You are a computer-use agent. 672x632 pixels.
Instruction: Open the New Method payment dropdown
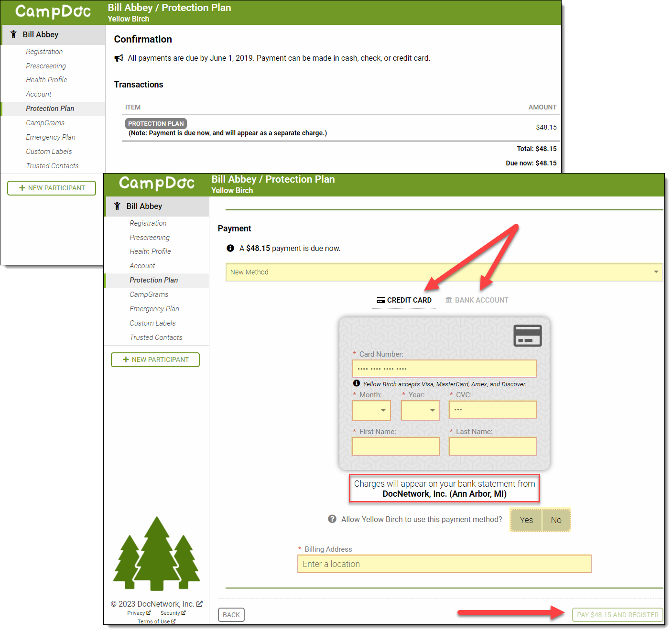click(x=444, y=272)
